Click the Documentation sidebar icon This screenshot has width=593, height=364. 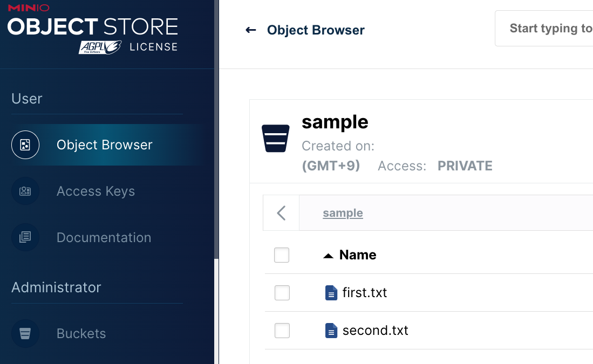[25, 237]
